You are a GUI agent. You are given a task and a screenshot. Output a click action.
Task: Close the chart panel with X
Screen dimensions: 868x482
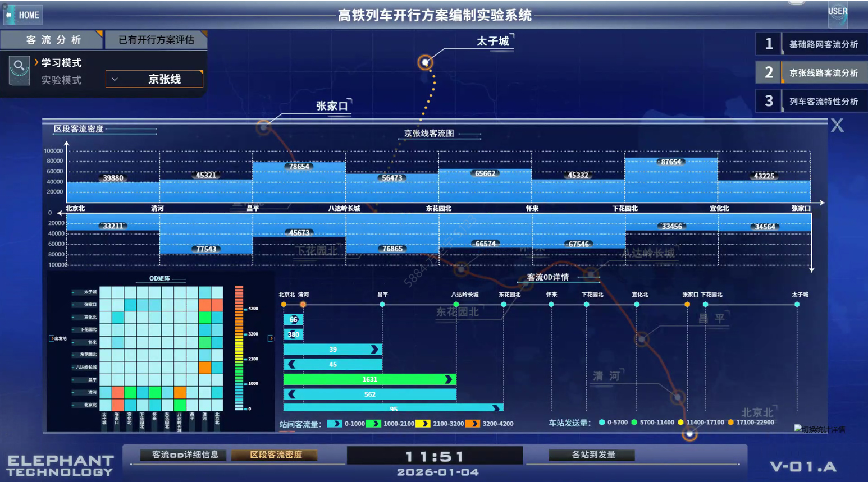pos(837,126)
